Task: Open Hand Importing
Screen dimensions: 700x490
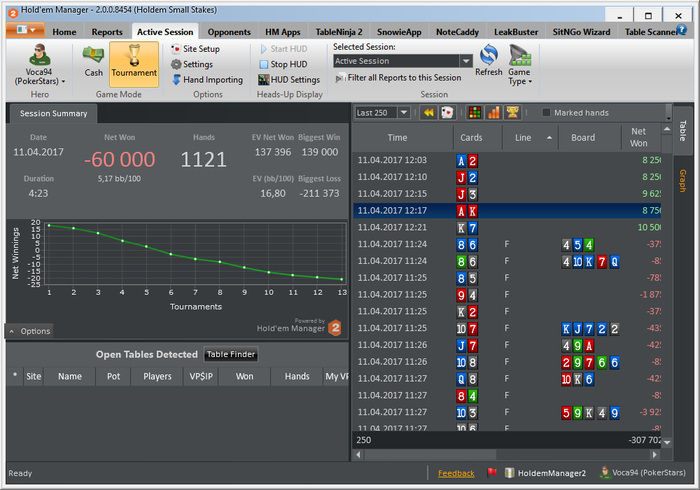Action: (208, 79)
